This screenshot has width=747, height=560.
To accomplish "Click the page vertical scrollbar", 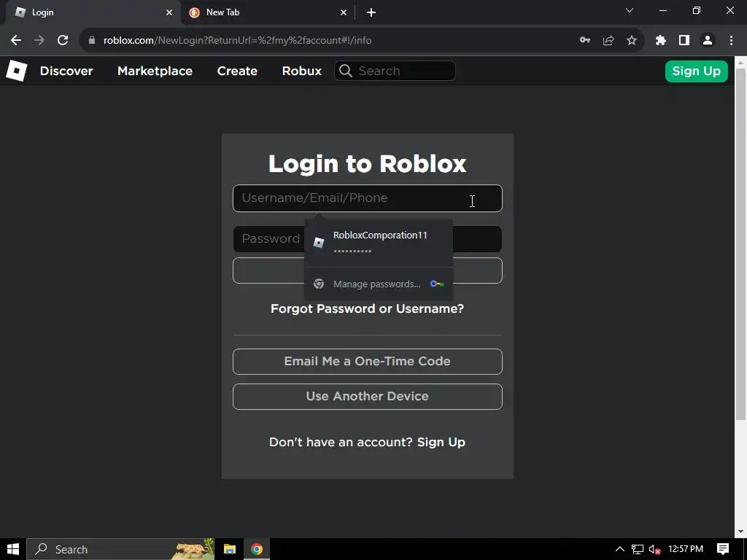I will click(740, 244).
